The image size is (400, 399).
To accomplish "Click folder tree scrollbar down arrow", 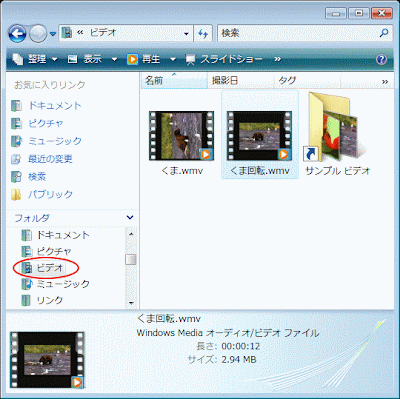I will click(x=131, y=303).
